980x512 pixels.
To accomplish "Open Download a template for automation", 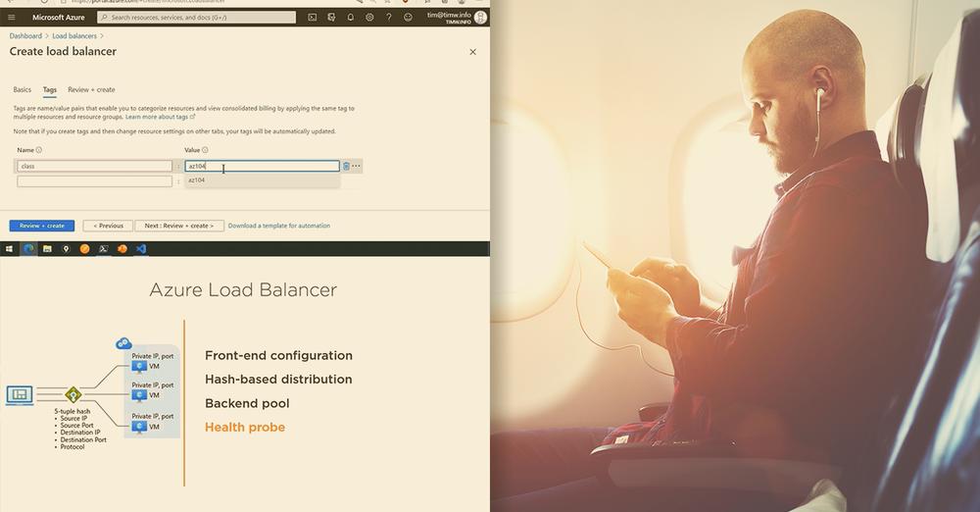I will 278,226.
